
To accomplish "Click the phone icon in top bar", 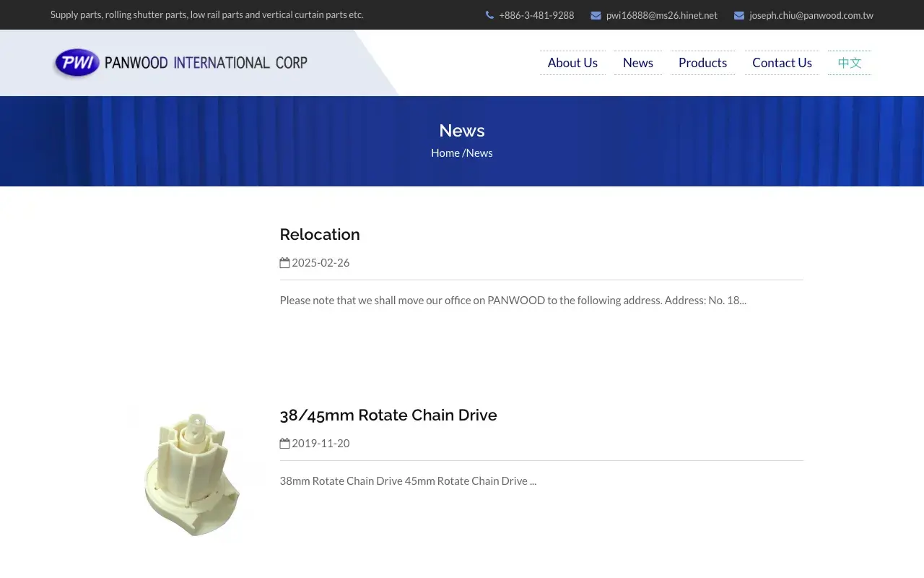I will [489, 15].
